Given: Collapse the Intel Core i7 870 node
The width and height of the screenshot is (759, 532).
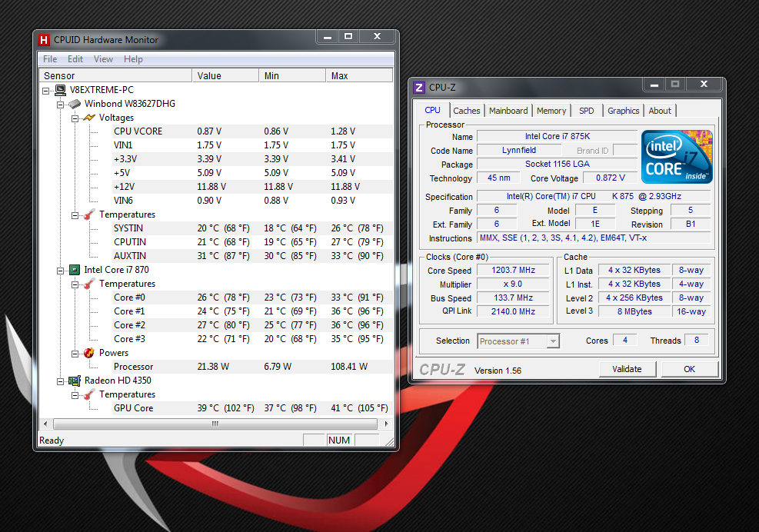Looking at the screenshot, I should [x=61, y=270].
